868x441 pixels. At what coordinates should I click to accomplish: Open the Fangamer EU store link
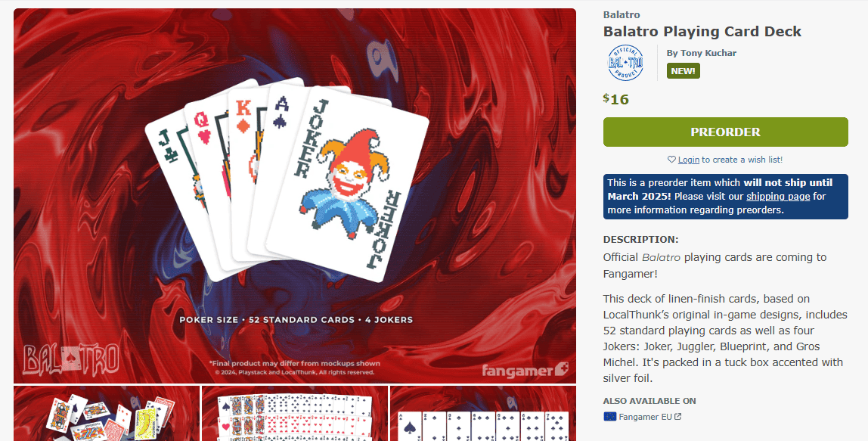pos(645,417)
